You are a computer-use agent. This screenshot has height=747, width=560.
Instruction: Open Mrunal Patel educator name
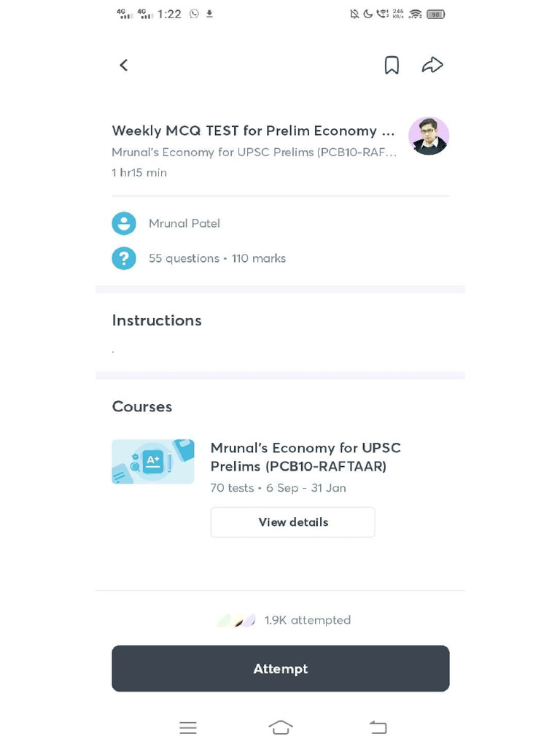click(184, 223)
